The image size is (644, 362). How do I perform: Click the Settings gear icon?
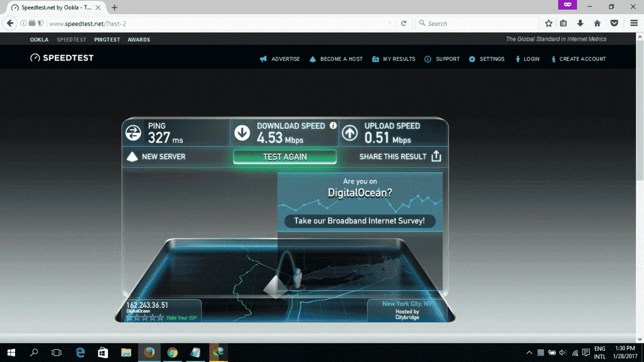point(472,59)
